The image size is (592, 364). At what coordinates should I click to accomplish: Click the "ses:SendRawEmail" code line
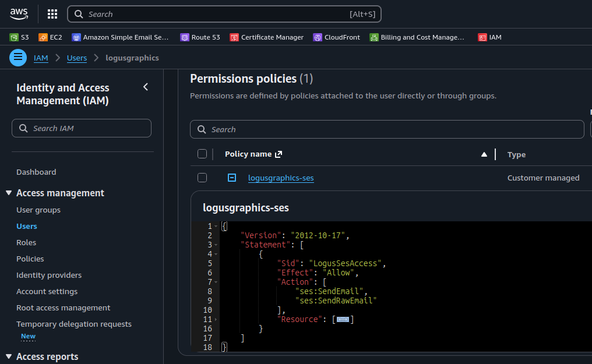point(336,301)
